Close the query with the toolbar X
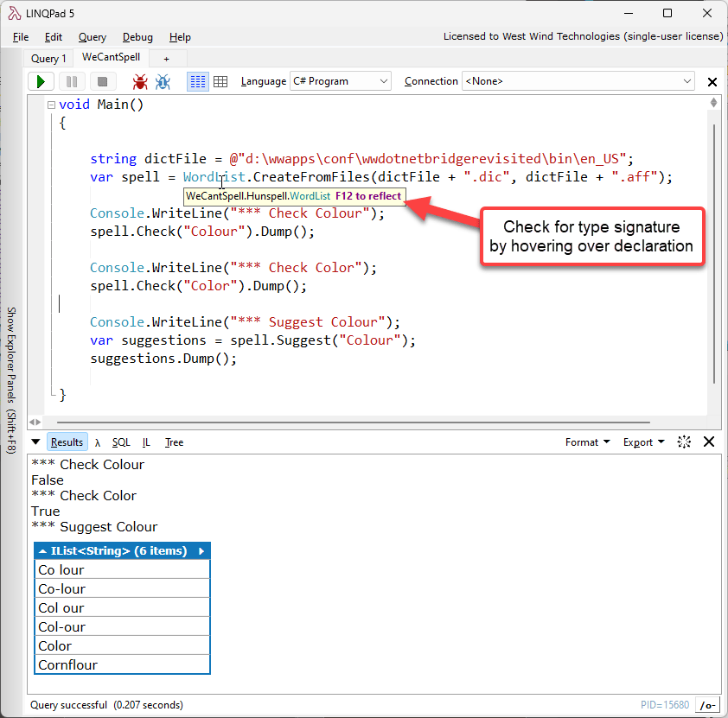 [x=712, y=82]
